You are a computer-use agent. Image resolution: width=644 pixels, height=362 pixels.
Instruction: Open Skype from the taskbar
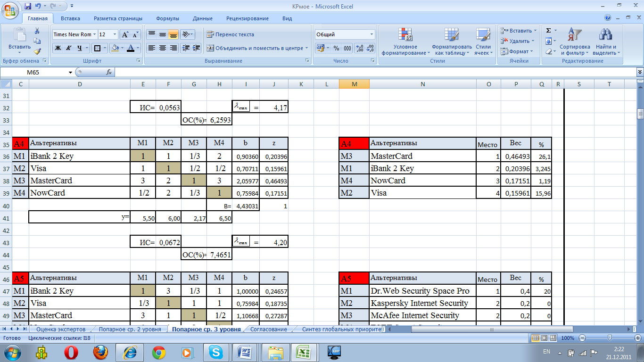[217, 352]
